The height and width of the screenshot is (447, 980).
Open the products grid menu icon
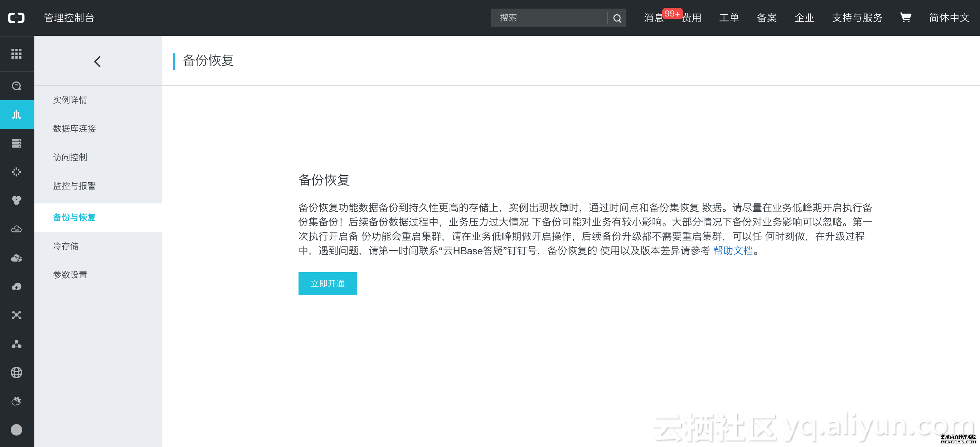pyautogui.click(x=16, y=54)
